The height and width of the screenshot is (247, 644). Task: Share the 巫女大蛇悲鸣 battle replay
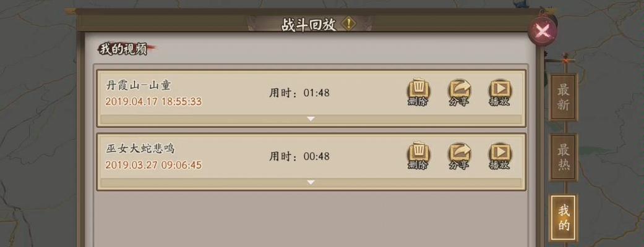[459, 156]
